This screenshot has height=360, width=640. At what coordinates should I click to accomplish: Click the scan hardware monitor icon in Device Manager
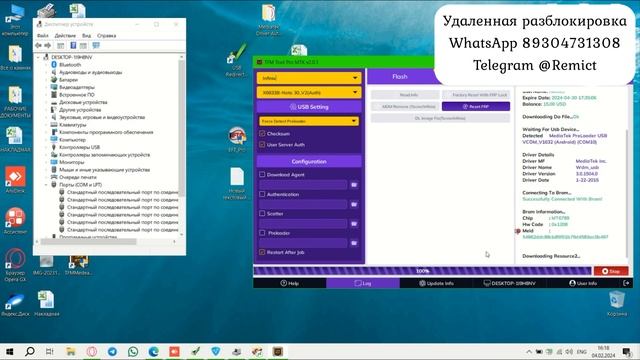tap(96, 45)
